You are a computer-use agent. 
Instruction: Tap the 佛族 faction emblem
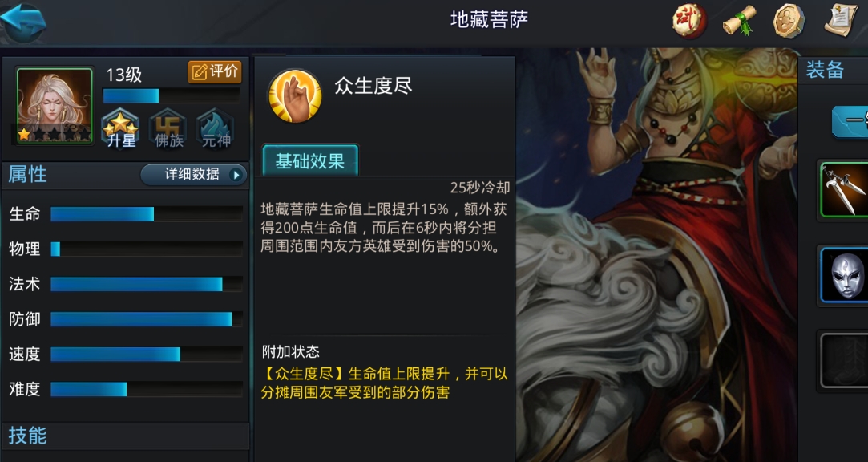point(168,128)
